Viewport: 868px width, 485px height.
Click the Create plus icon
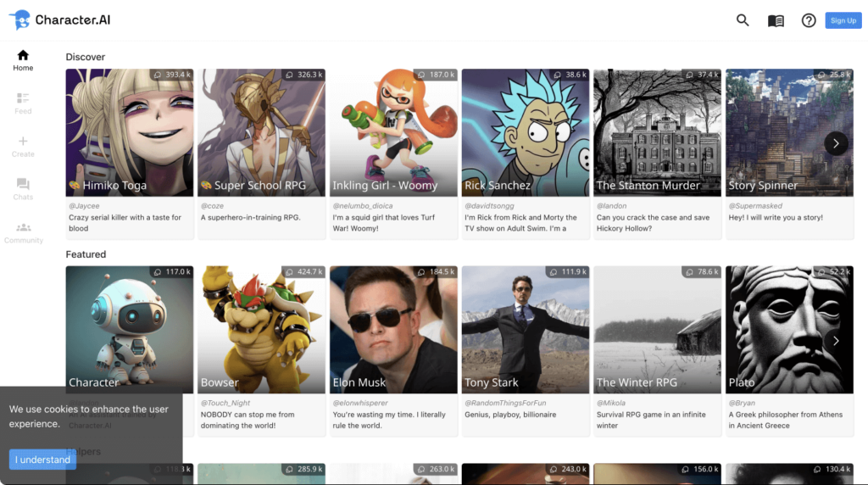point(23,147)
